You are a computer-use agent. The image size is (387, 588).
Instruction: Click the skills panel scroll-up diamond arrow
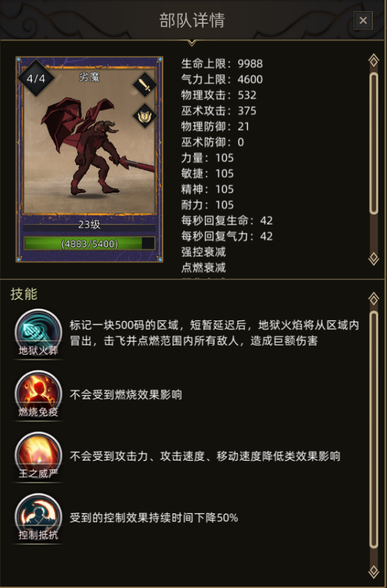point(374,299)
